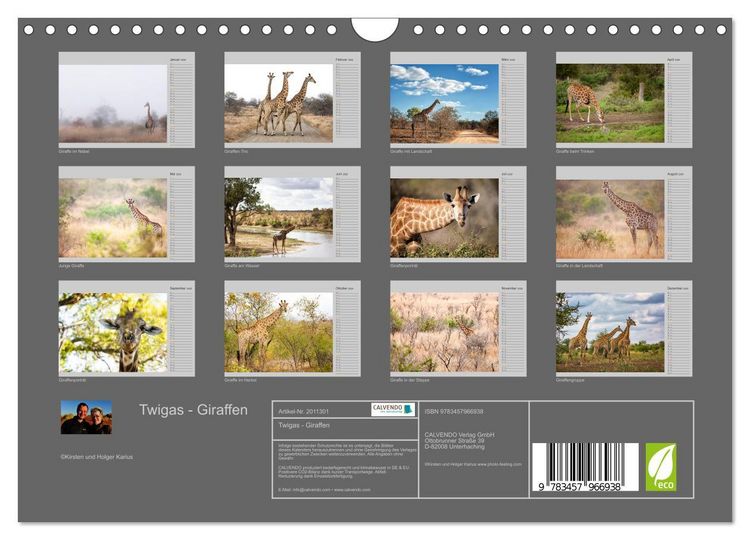Click 'Ottobrunner Straße 39' address line
The height and width of the screenshot is (540, 750).
454,441
